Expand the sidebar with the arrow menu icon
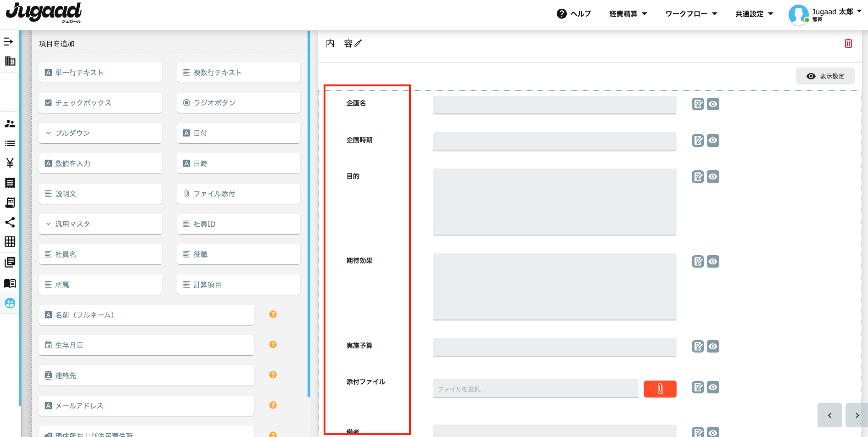The height and width of the screenshot is (437, 868). click(9, 42)
